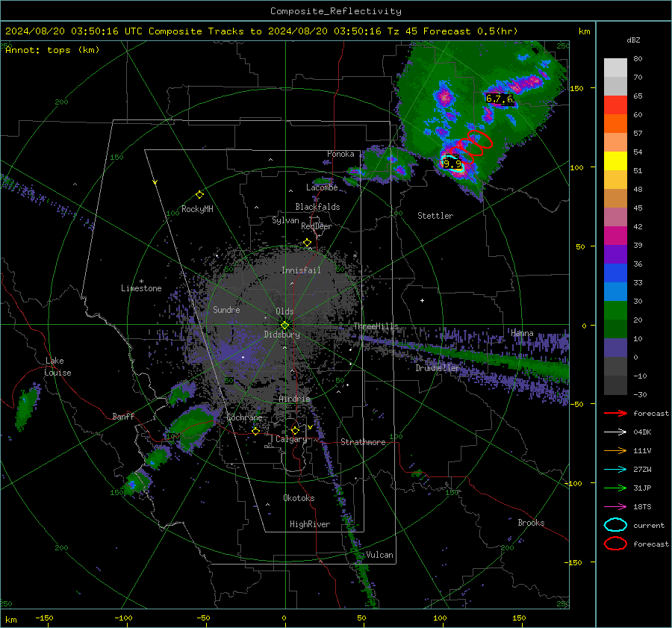
Task: Click the yellow diamond marker below RedDeer
Action: [307, 243]
